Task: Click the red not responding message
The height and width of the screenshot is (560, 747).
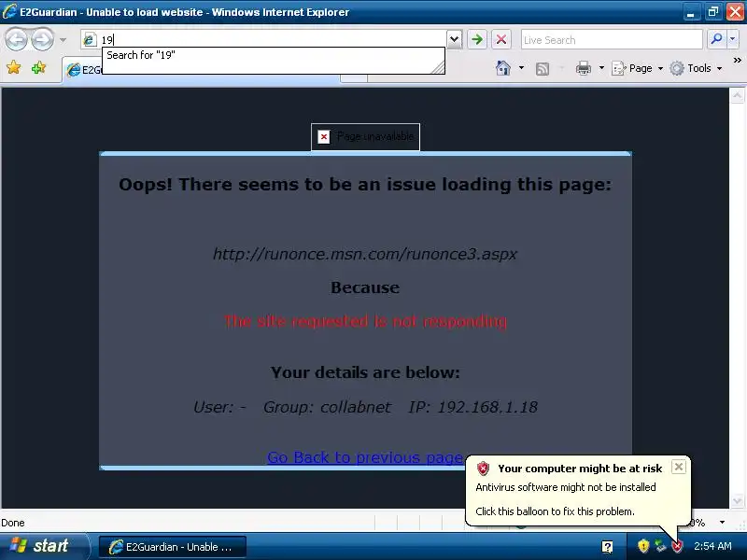Action: (365, 321)
